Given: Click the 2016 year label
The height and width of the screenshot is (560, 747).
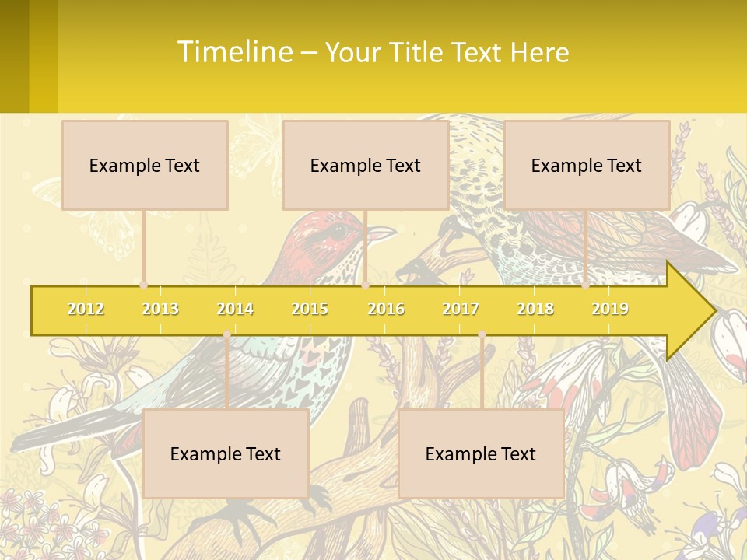Looking at the screenshot, I should pos(386,309).
